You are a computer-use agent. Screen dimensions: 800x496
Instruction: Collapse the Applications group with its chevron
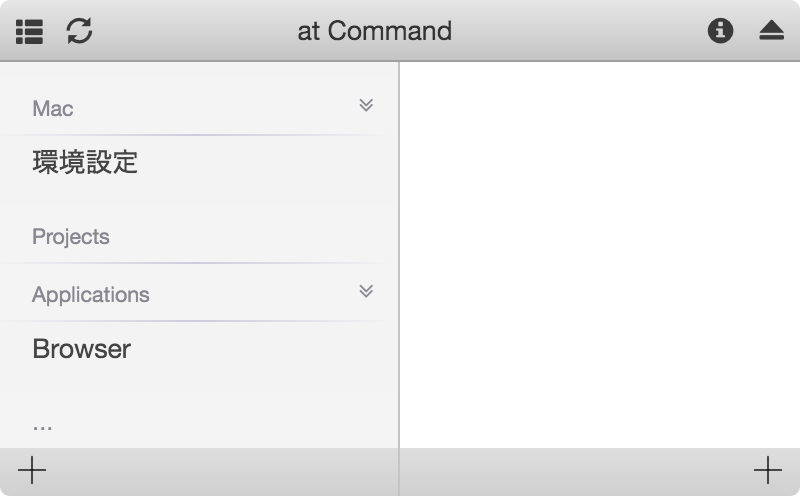pyautogui.click(x=366, y=291)
